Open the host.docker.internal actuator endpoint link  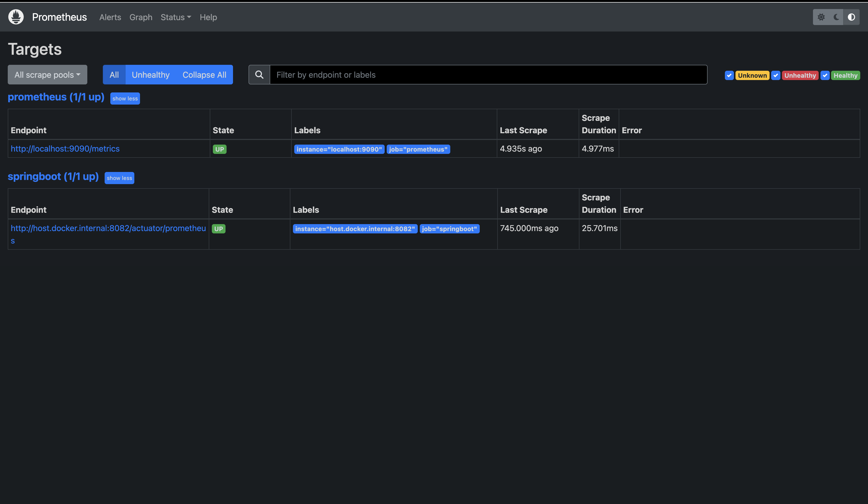[x=108, y=228]
